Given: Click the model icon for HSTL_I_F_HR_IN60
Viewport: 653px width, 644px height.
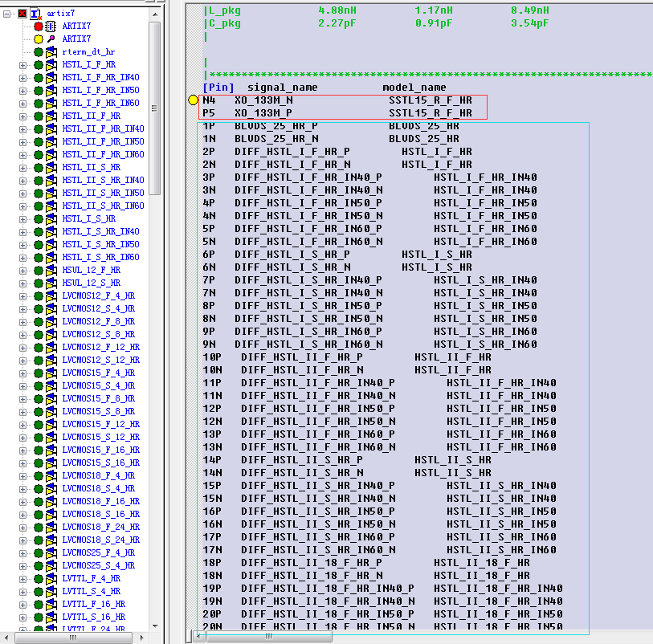Looking at the screenshot, I should [x=51, y=104].
